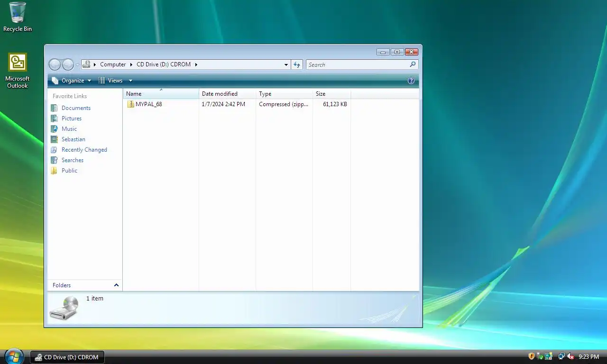
Task: Open the Pictures favorite link
Action: pyautogui.click(x=72, y=118)
